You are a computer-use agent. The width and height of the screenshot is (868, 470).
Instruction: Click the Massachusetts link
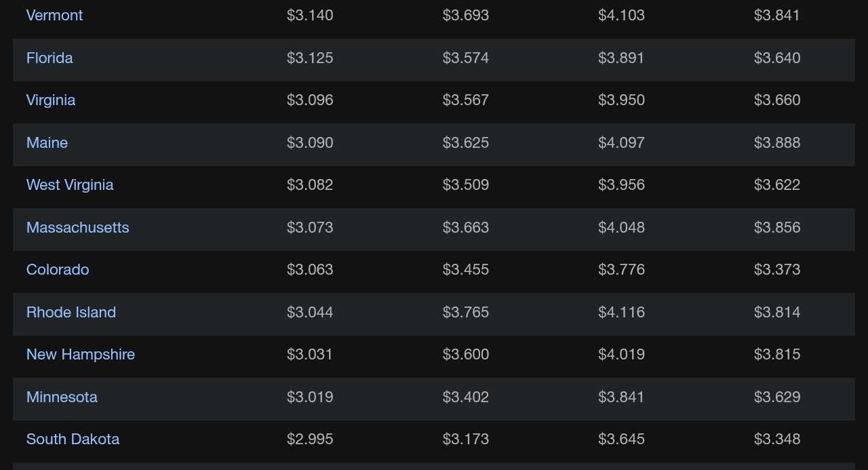tap(77, 227)
